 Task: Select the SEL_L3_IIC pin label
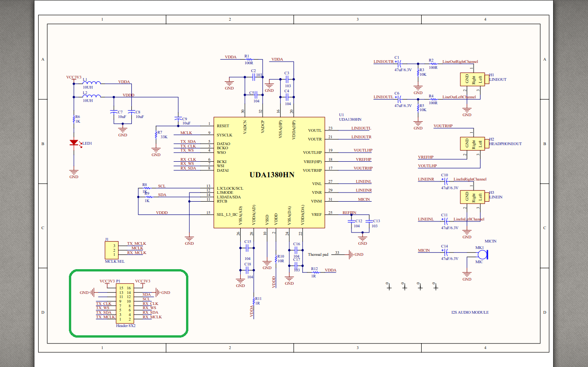pyautogui.click(x=227, y=214)
